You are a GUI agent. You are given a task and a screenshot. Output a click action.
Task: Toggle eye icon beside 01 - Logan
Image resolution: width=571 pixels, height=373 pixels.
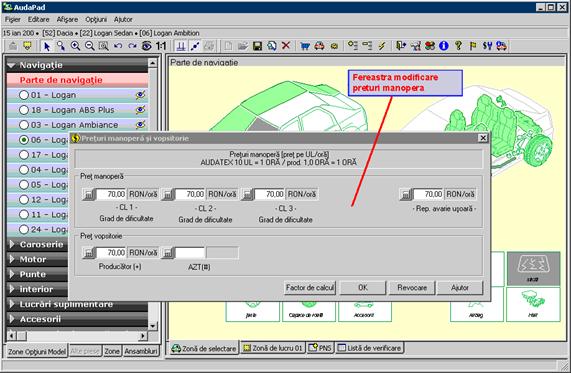(141, 95)
